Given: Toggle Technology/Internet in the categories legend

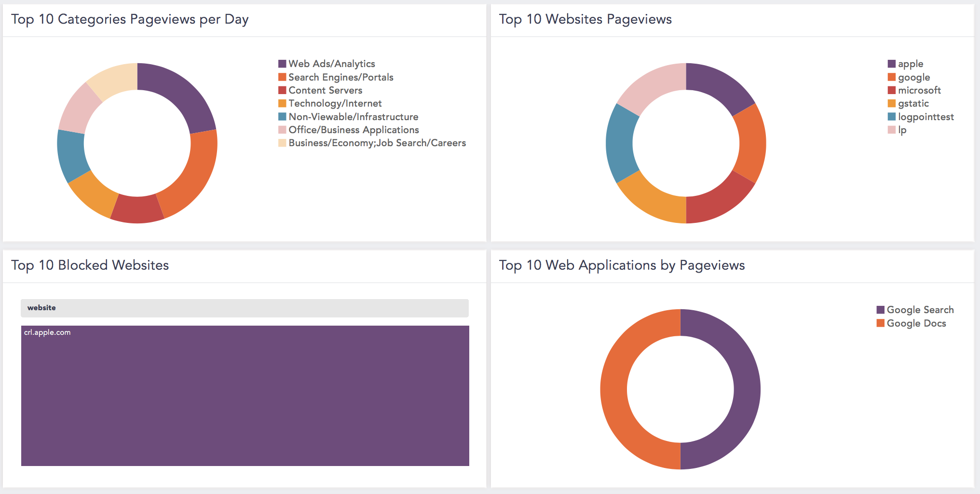Looking at the screenshot, I should pos(335,103).
